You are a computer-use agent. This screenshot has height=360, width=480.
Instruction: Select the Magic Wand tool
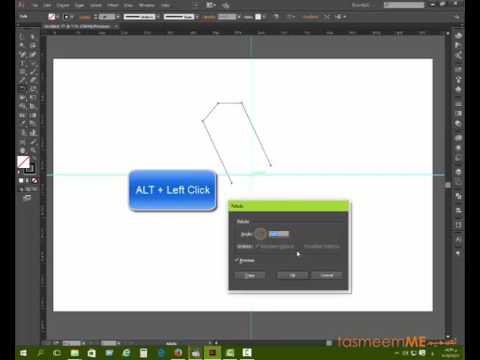coord(22,45)
